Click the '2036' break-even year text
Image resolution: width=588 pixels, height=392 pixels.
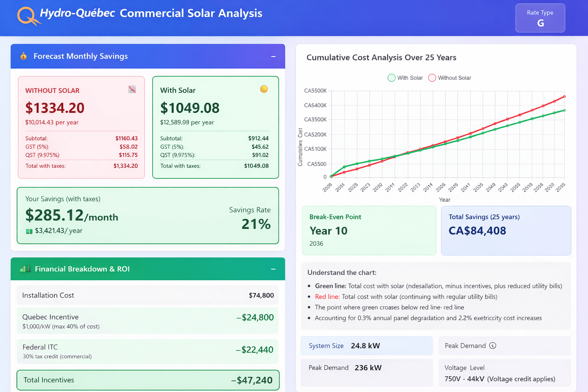pyautogui.click(x=316, y=243)
